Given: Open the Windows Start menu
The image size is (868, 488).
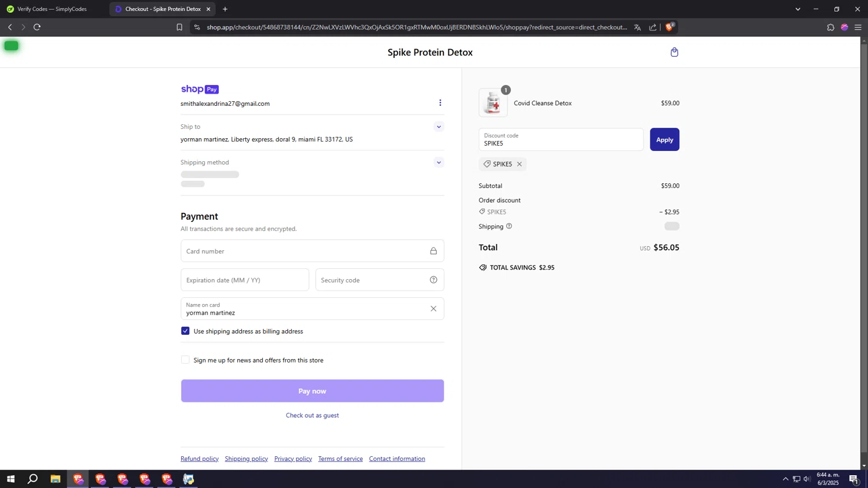Looking at the screenshot, I should pos(10,479).
